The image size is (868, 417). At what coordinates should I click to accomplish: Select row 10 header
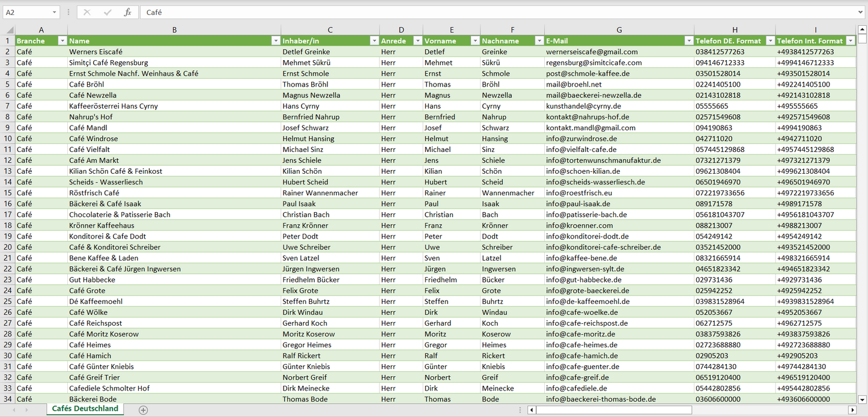tap(8, 139)
